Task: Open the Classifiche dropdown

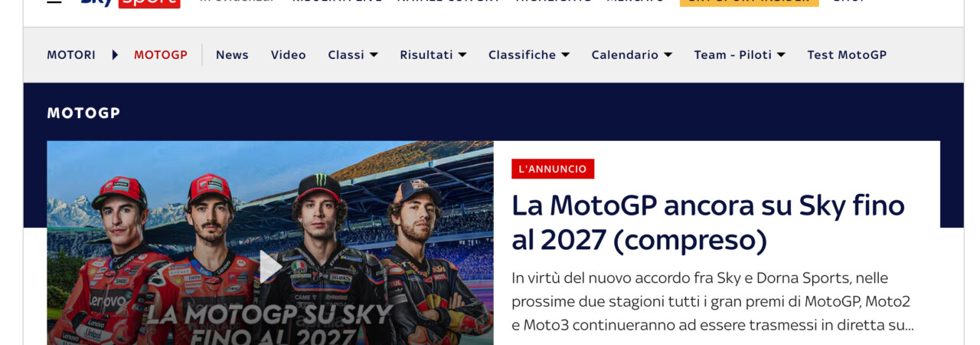Action: (529, 54)
